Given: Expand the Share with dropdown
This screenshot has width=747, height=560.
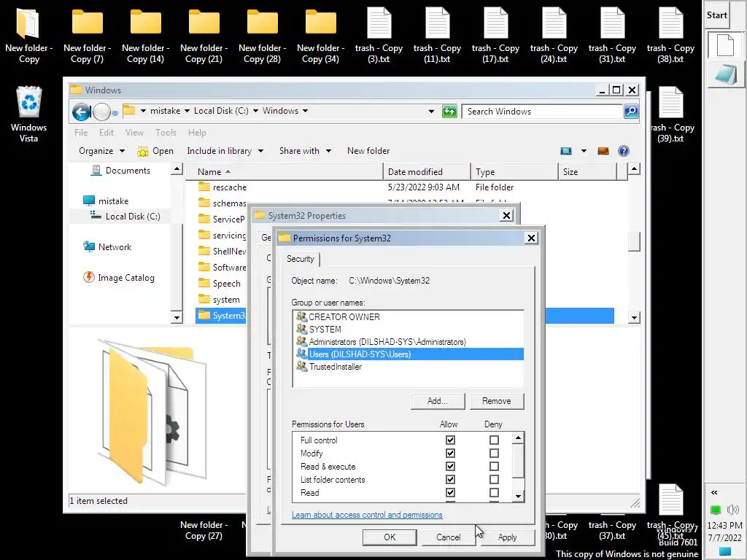Looking at the screenshot, I should point(305,151).
